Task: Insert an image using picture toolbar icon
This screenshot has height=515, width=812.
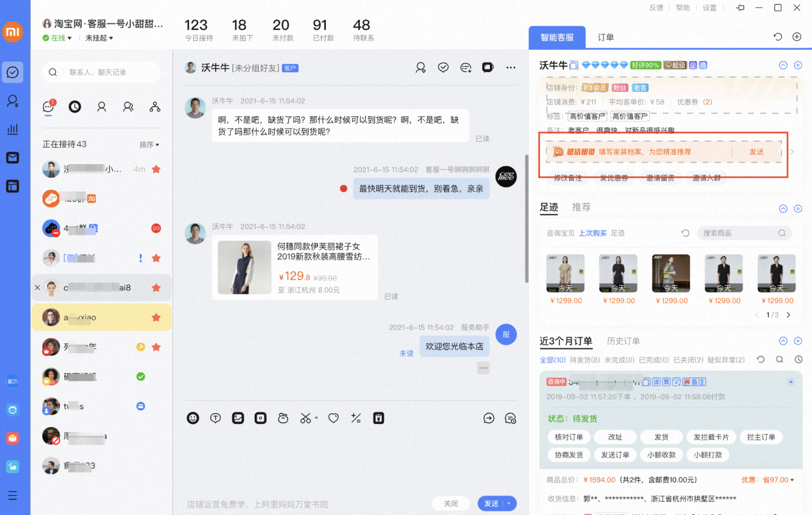Action: (x=238, y=418)
